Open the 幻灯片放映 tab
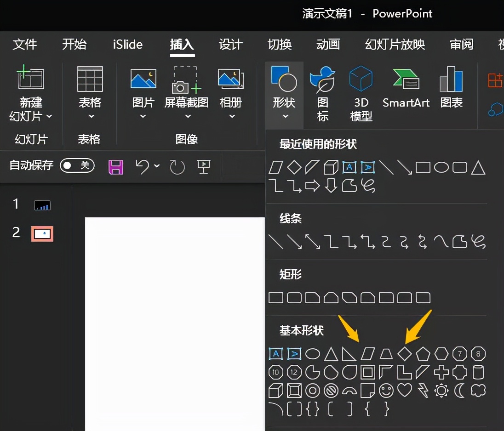 click(395, 44)
